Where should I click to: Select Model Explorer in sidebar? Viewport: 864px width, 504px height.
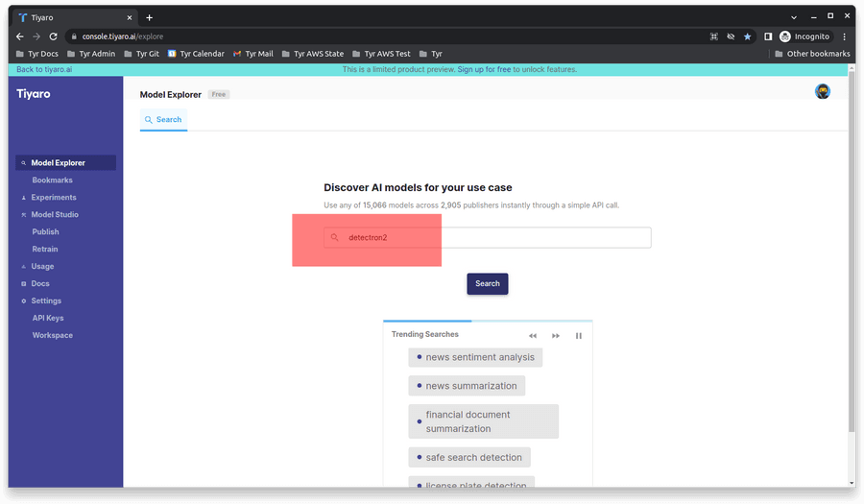click(65, 162)
